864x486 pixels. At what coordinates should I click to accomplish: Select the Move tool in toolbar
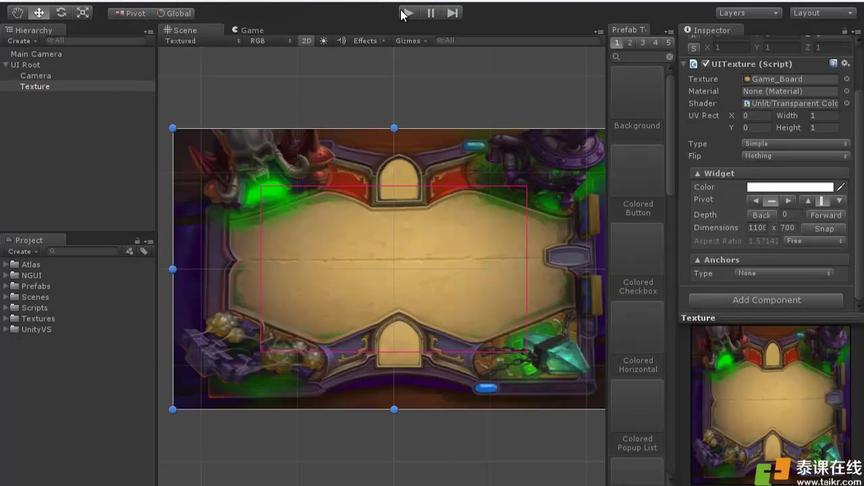pos(39,12)
